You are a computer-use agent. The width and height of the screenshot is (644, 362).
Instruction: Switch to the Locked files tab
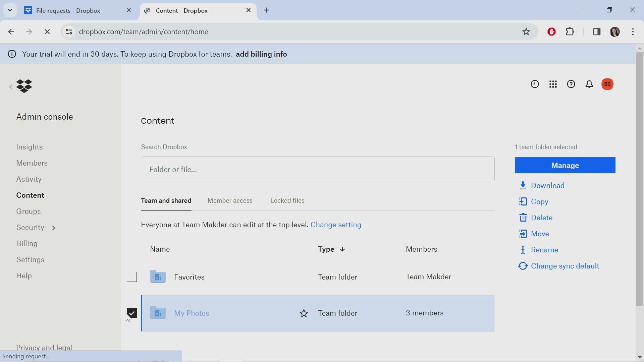(x=287, y=200)
